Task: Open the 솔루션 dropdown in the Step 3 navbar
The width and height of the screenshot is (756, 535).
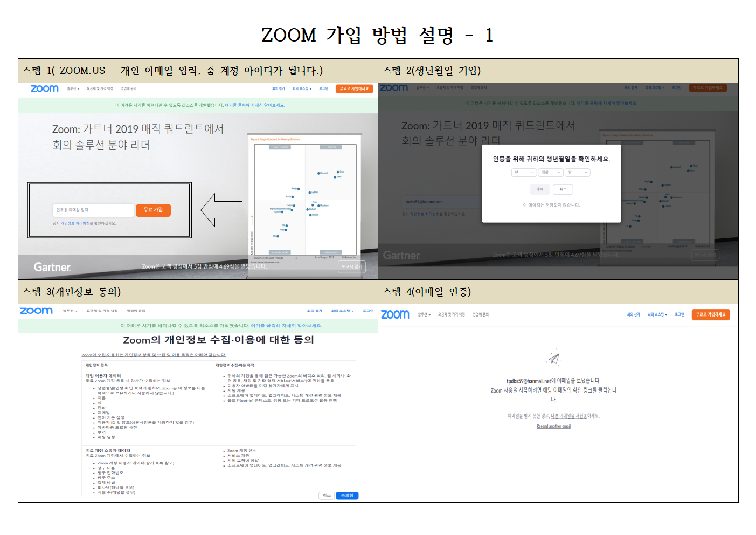Action: click(x=70, y=311)
